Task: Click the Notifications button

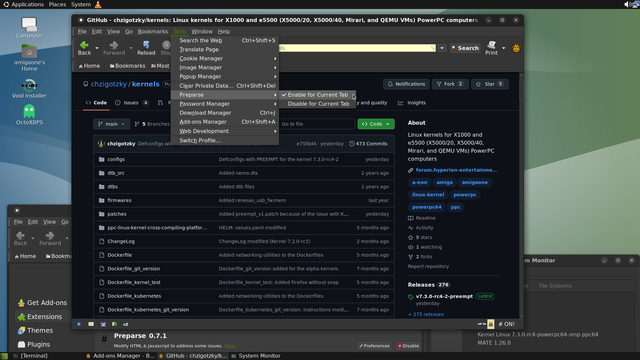Action: point(406,84)
